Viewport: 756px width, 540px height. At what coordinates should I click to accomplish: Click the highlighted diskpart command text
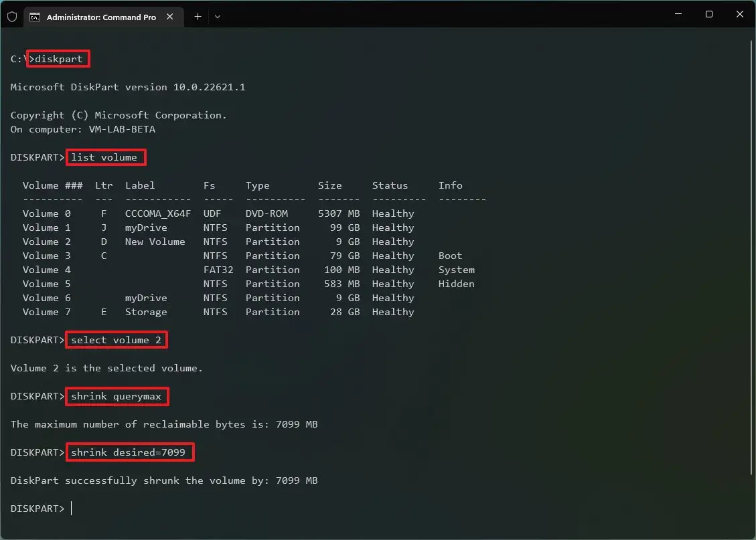58,59
